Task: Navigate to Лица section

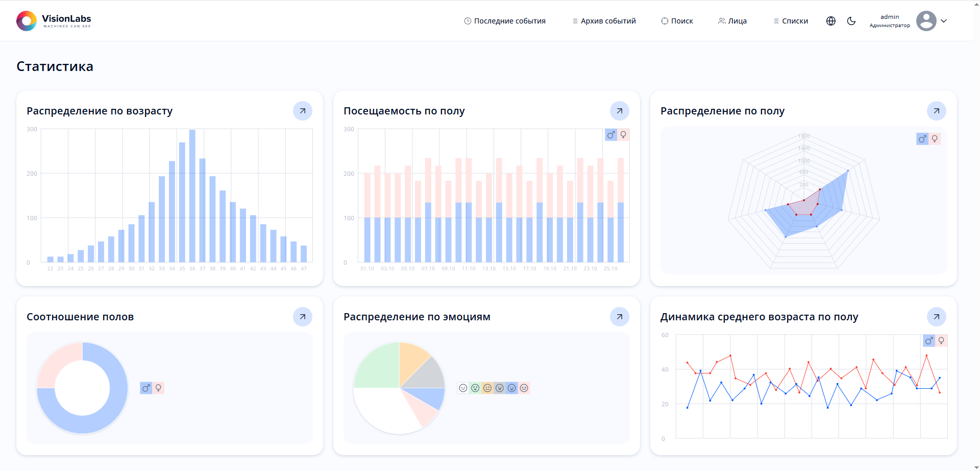Action: click(x=732, y=21)
